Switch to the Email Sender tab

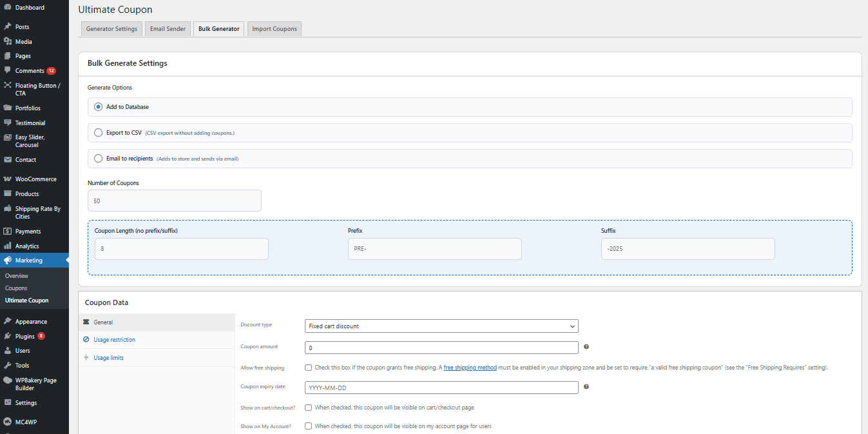pyautogui.click(x=168, y=29)
